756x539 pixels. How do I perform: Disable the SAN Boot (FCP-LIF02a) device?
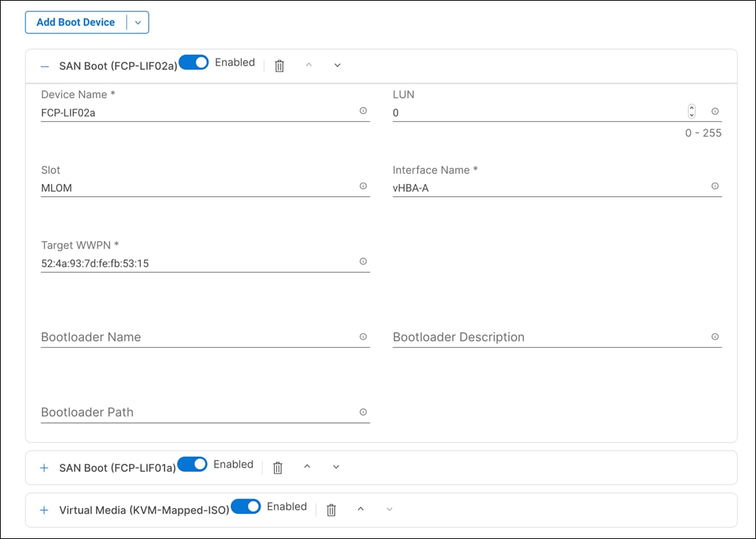tap(193, 62)
